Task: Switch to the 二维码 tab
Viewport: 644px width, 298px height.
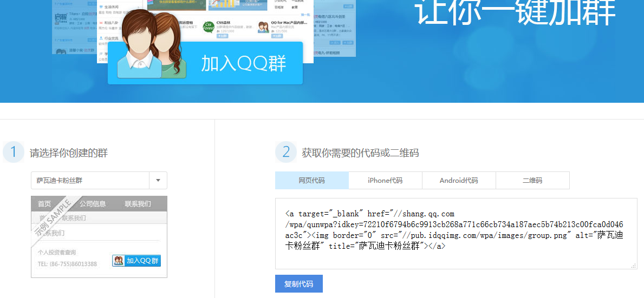Action: (533, 180)
